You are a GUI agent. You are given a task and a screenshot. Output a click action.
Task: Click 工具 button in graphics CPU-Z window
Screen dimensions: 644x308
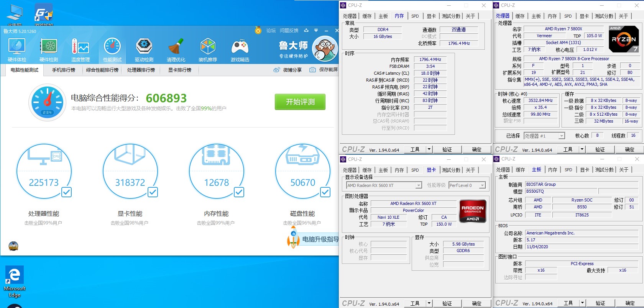tap(415, 303)
